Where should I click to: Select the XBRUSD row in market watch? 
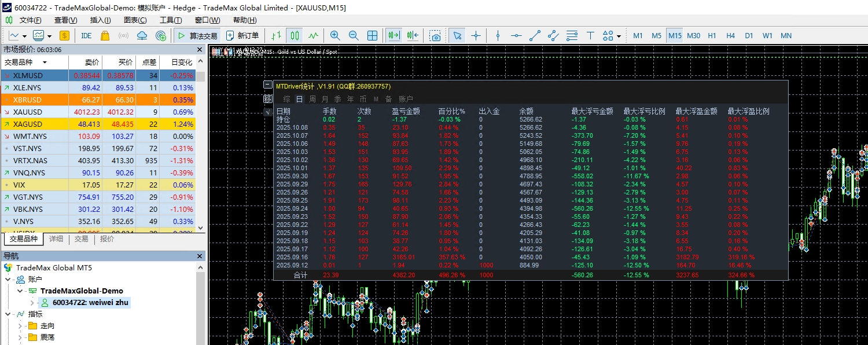[98, 100]
